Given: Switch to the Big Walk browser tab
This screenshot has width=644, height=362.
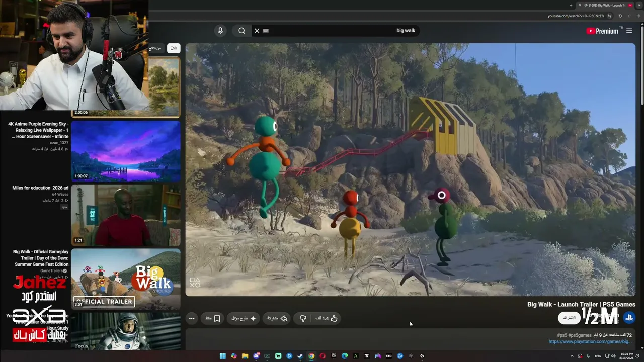Looking at the screenshot, I should (x=606, y=5).
